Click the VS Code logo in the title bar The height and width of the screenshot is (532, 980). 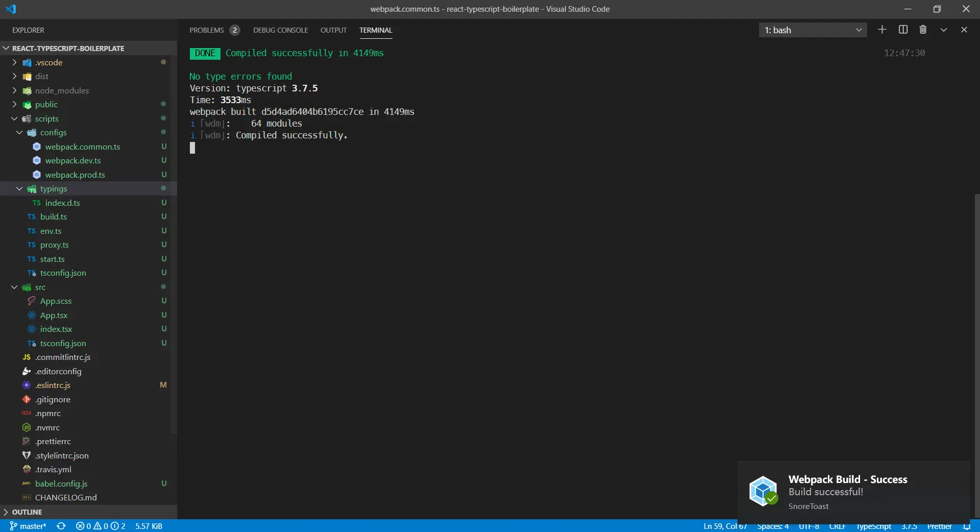[x=11, y=9]
